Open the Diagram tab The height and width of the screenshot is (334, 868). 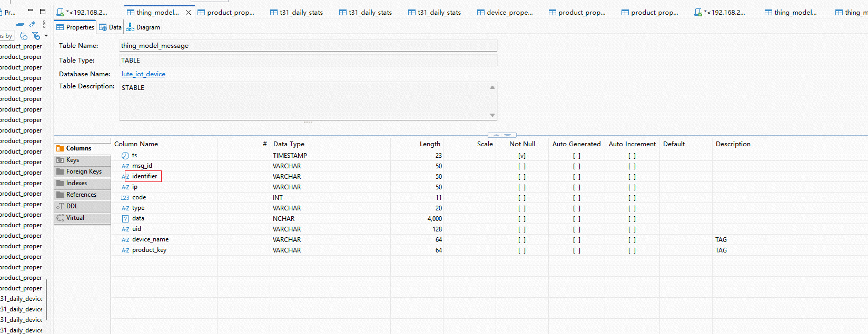click(143, 27)
